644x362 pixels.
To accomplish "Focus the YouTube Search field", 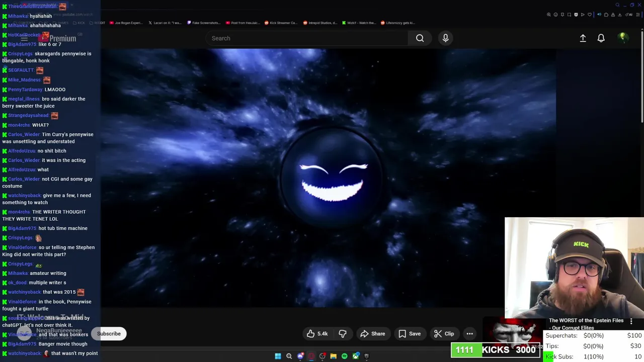I will pyautogui.click(x=307, y=38).
